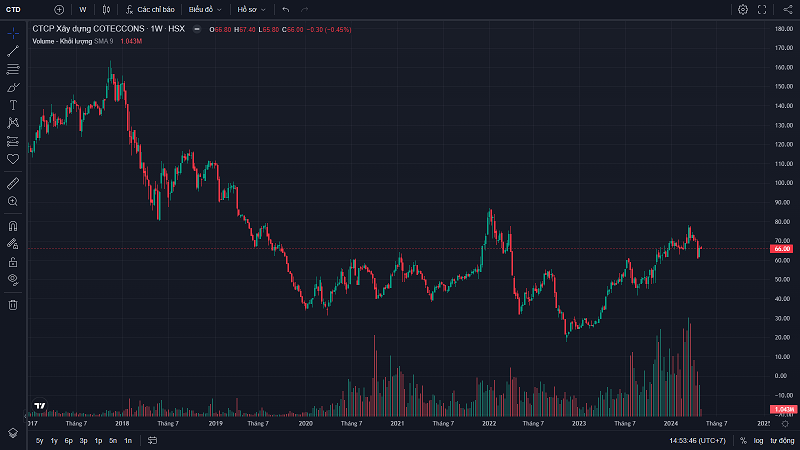The image size is (800, 450).
Task: Enter fullscreen mode
Action: (x=764, y=9)
